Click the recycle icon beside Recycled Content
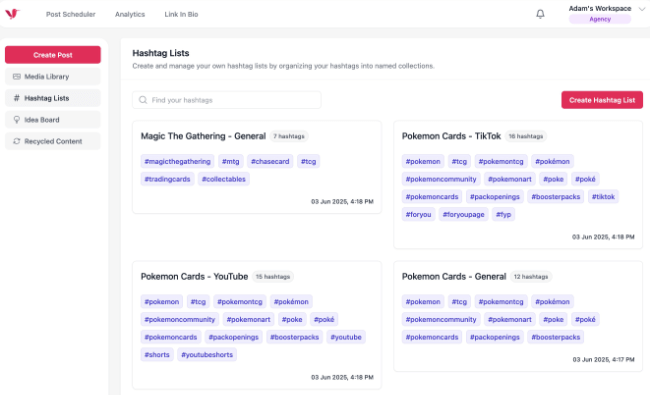The width and height of the screenshot is (650, 395). coord(17,141)
